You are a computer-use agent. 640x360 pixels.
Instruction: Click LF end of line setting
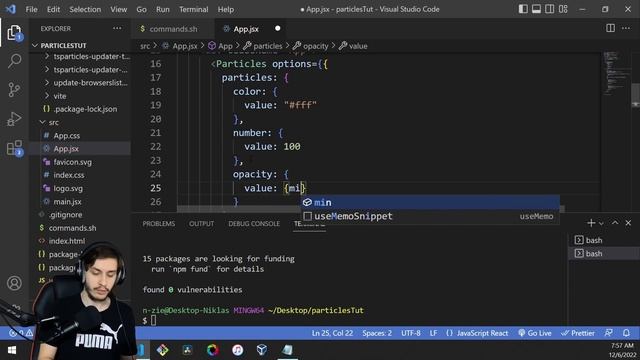[433, 333]
